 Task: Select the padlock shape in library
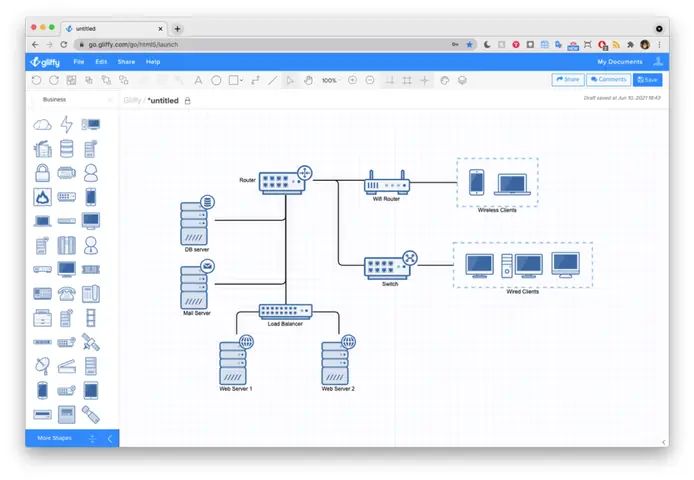[x=42, y=173]
